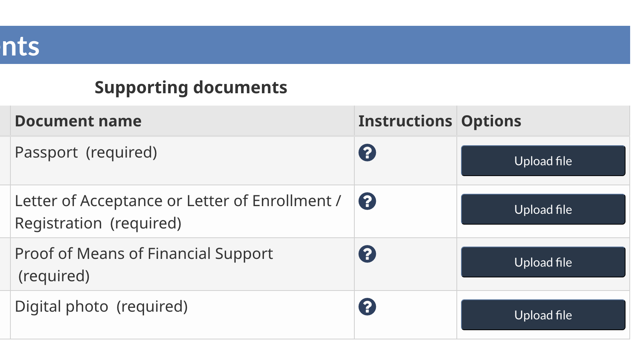Click the question mark beside Passport row
Viewport: 644px width, 356px height.
(367, 153)
